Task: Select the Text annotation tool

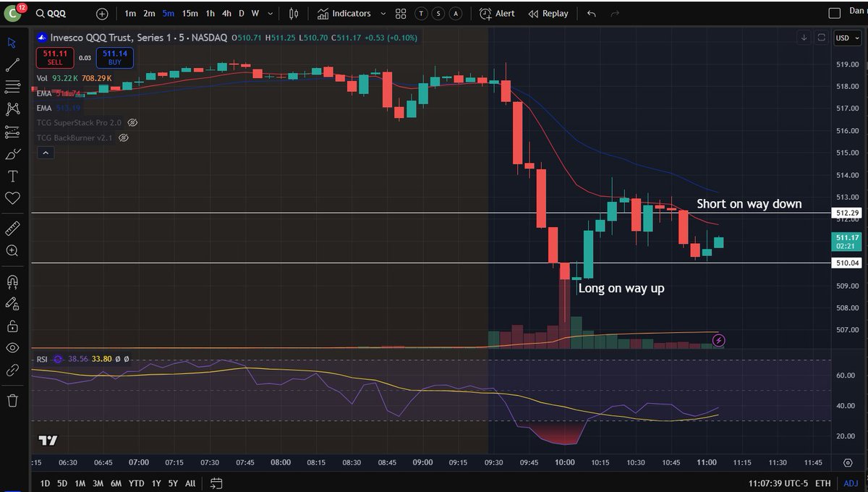Action: pos(12,176)
